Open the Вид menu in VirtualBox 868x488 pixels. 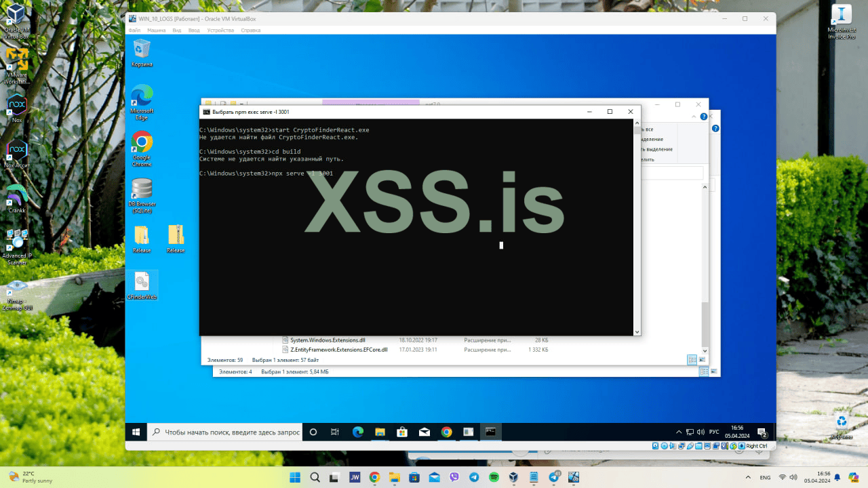pos(177,30)
